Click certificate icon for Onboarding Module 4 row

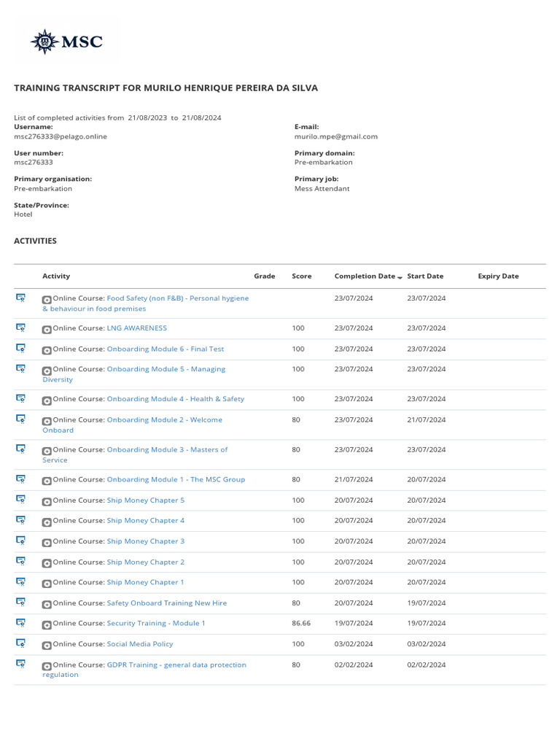(x=20, y=398)
